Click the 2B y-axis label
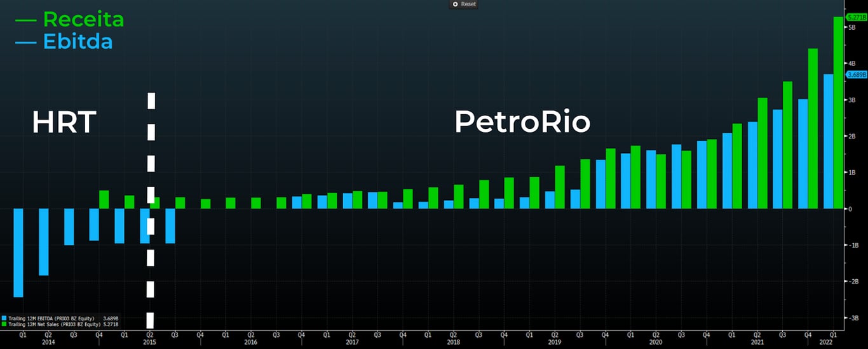The width and height of the screenshot is (868, 349). tap(851, 136)
